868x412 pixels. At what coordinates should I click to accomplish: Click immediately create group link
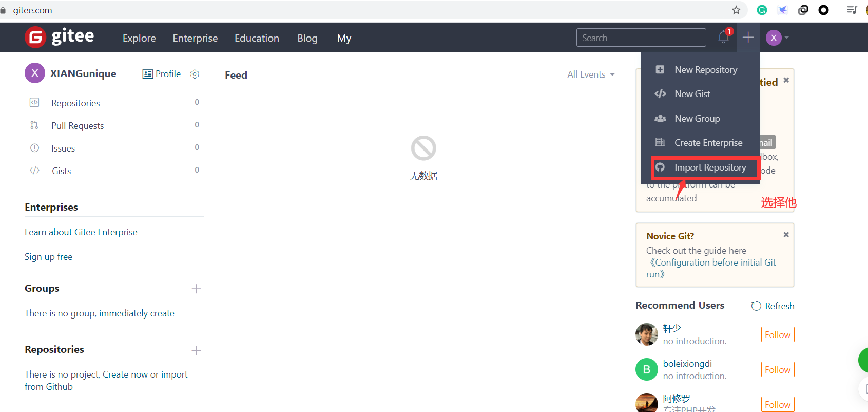[x=137, y=313]
